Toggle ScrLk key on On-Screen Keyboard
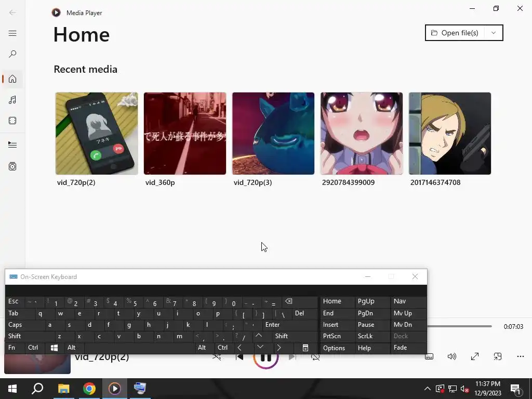Image resolution: width=532 pixels, height=399 pixels. point(372,336)
